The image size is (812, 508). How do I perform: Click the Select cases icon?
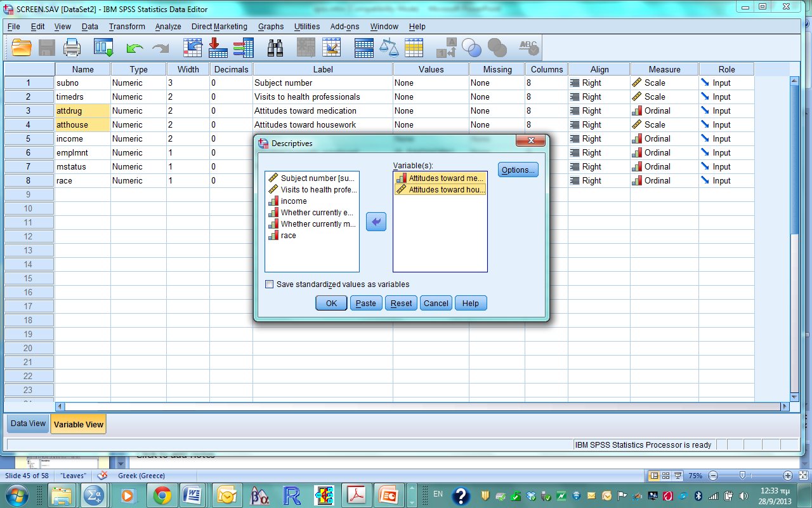(x=414, y=47)
